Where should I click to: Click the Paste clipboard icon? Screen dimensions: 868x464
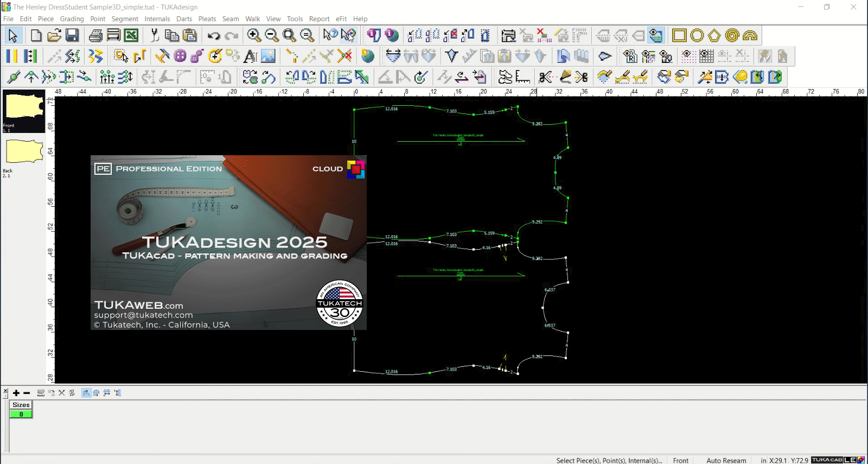click(190, 36)
